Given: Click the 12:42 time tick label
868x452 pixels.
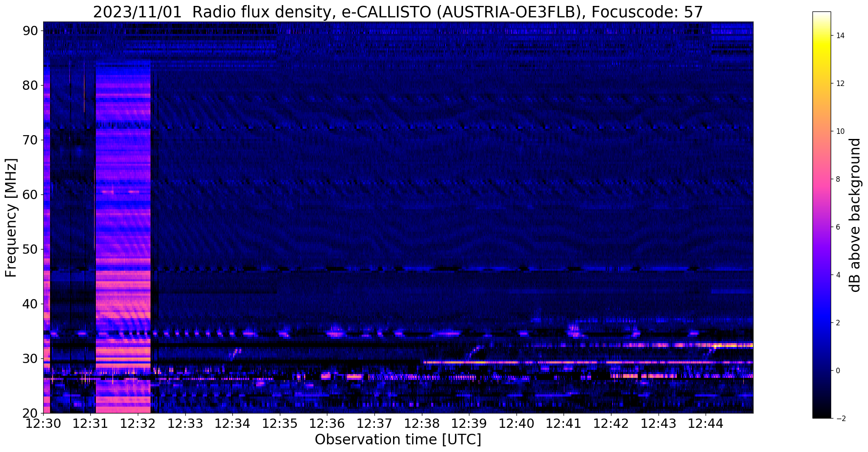Looking at the screenshot, I should [611, 423].
